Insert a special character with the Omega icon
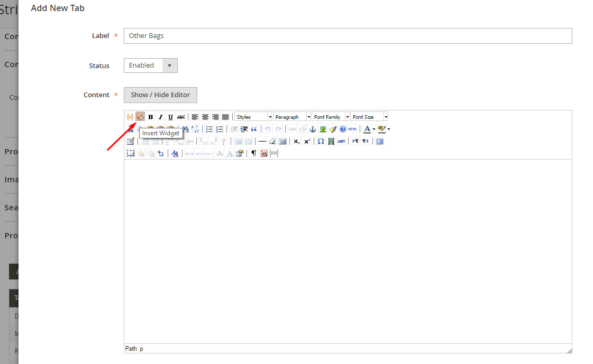This screenshot has height=364, width=593. 321,141
